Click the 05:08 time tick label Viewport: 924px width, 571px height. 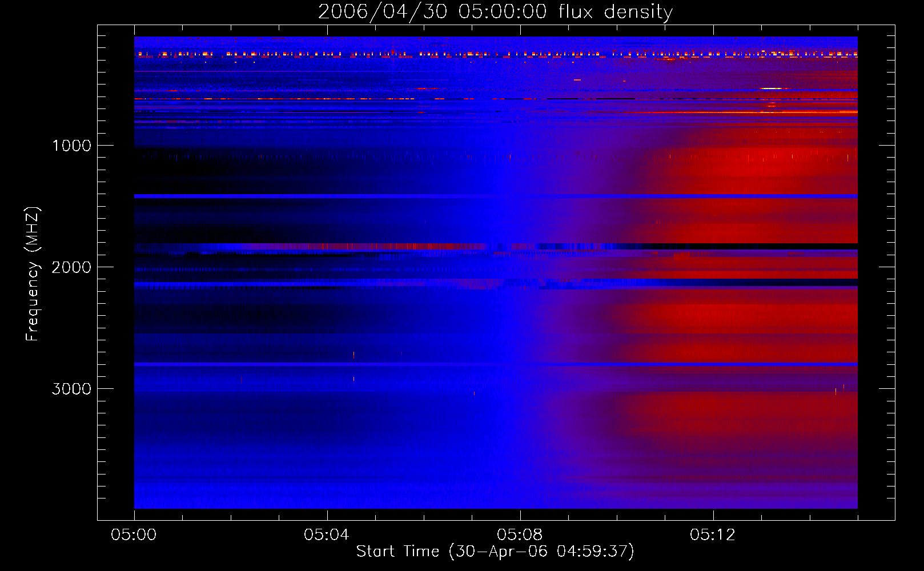[520, 535]
